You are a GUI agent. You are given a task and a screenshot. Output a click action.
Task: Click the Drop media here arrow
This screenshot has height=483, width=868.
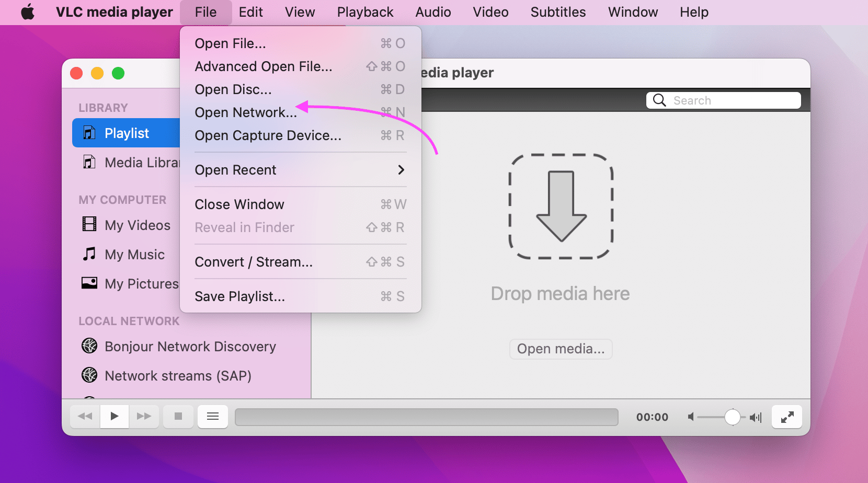[x=561, y=206]
